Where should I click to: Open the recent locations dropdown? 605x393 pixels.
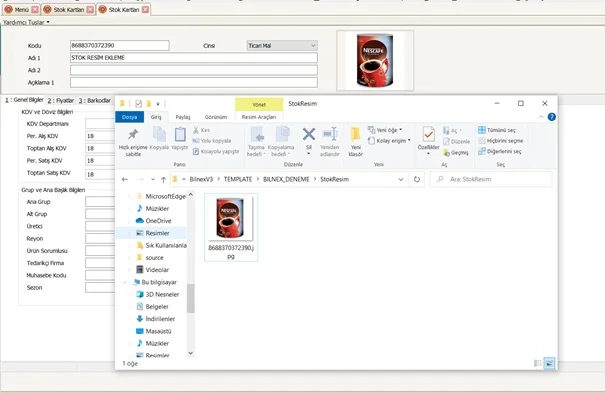click(153, 179)
